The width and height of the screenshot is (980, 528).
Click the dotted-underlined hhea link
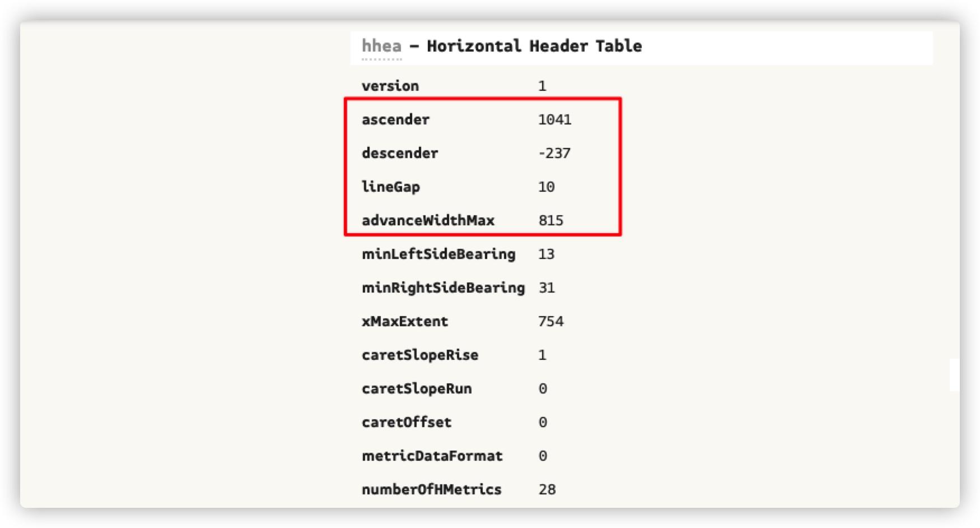click(381, 46)
